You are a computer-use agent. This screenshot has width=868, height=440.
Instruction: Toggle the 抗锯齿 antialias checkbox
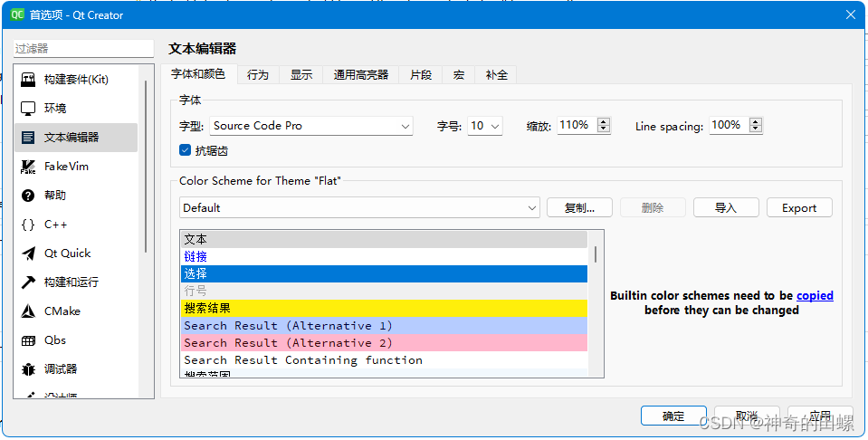[x=185, y=149]
